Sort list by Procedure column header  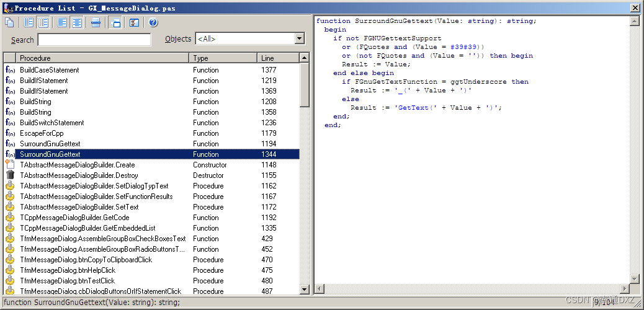click(x=102, y=58)
